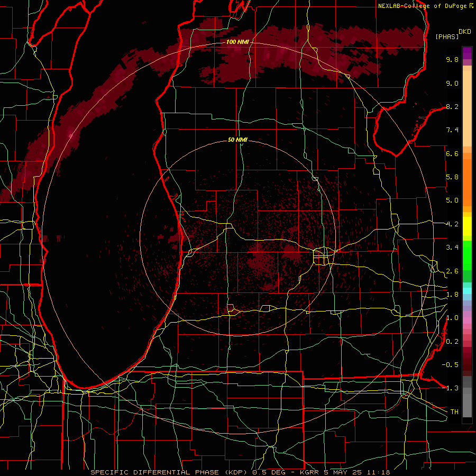This screenshot has width=476, height=476.
Task: Click the 9.8 scale value
Action: pyautogui.click(x=452, y=59)
